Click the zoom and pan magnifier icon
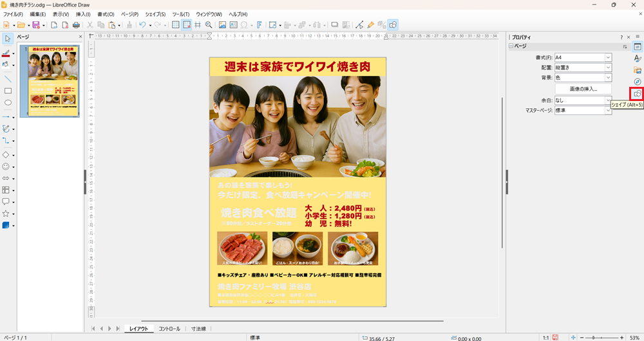The height and width of the screenshot is (341, 644). [209, 25]
